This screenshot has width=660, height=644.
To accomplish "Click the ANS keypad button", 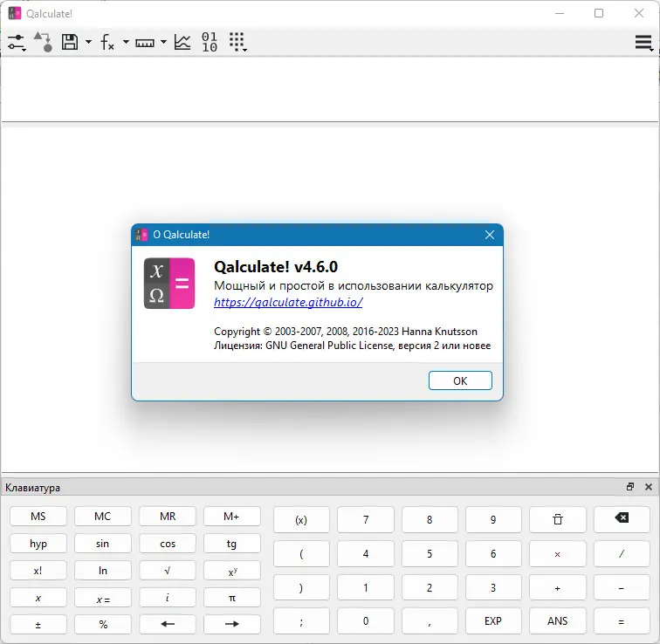I will click(558, 620).
